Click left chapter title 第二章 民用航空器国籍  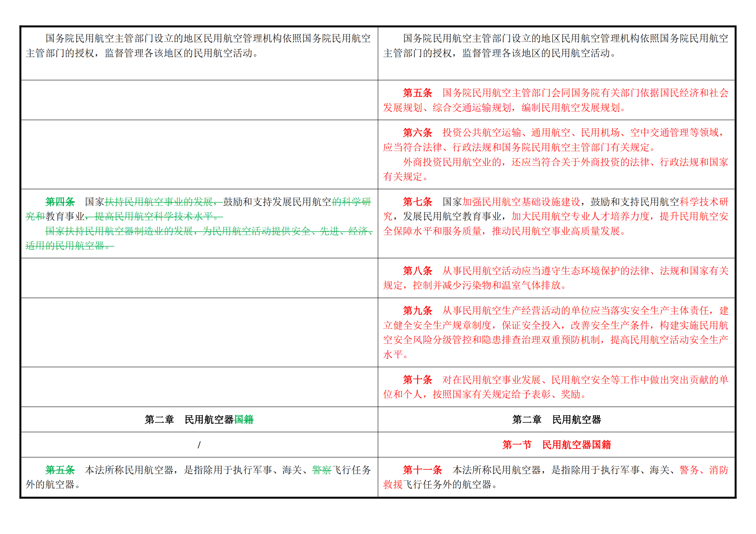pos(199,420)
